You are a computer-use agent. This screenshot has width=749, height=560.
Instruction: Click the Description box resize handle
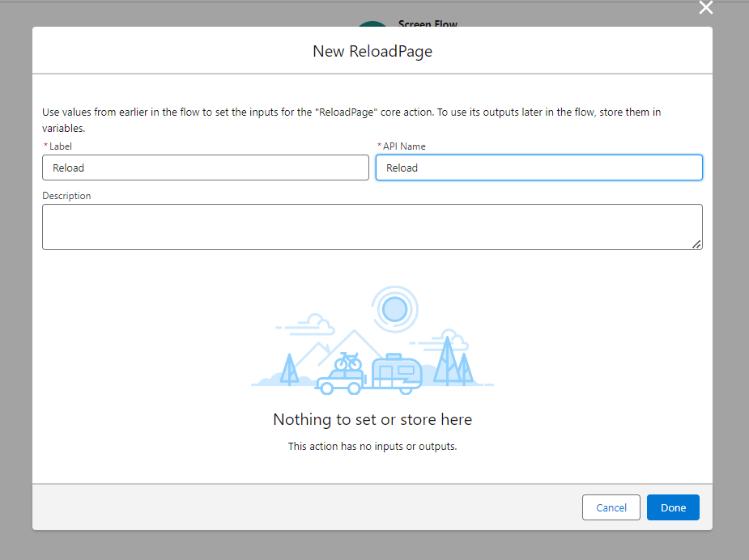click(696, 244)
